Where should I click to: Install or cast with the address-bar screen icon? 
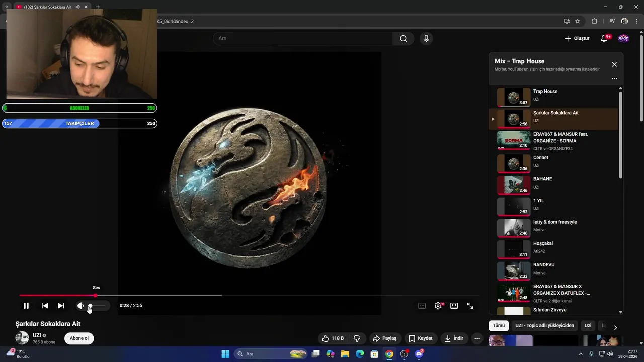pos(567,21)
